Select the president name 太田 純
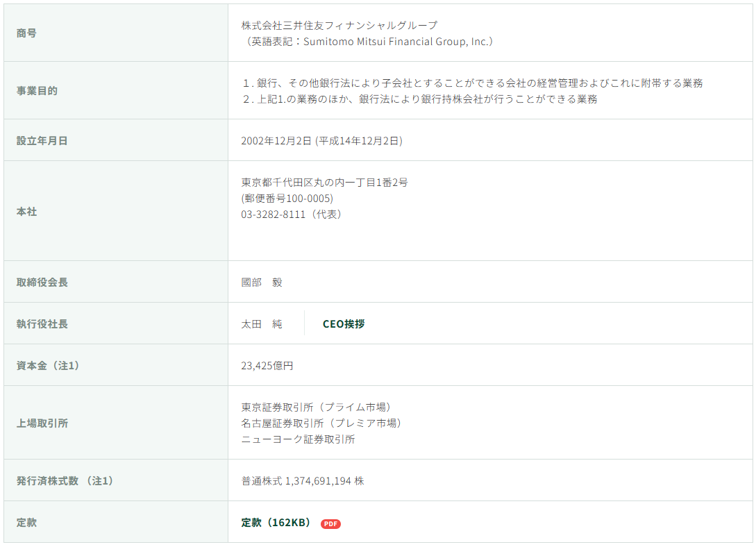The height and width of the screenshot is (547, 756). pyautogui.click(x=262, y=324)
